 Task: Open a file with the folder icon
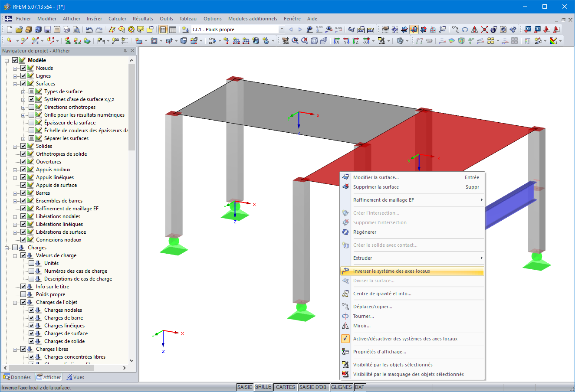tap(19, 29)
